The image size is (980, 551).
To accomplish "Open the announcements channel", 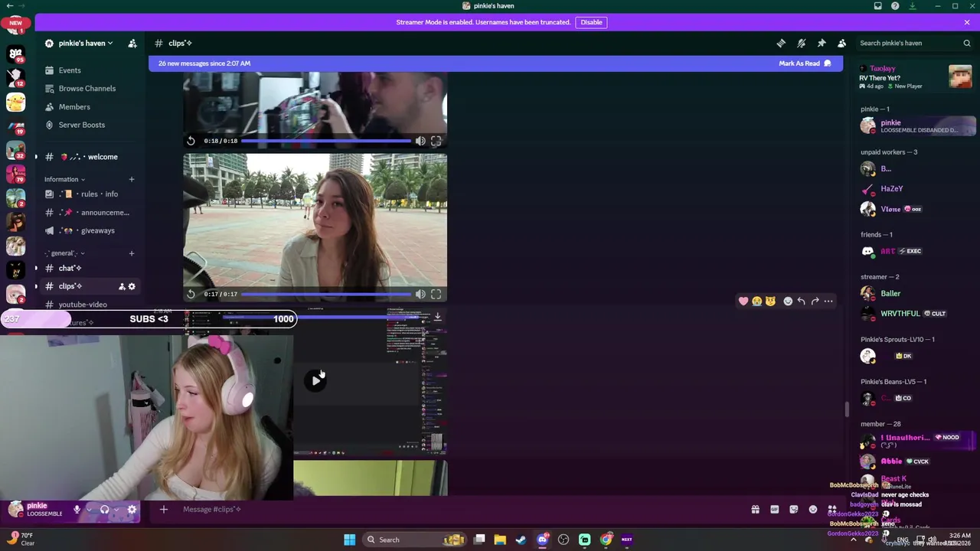I will (88, 213).
